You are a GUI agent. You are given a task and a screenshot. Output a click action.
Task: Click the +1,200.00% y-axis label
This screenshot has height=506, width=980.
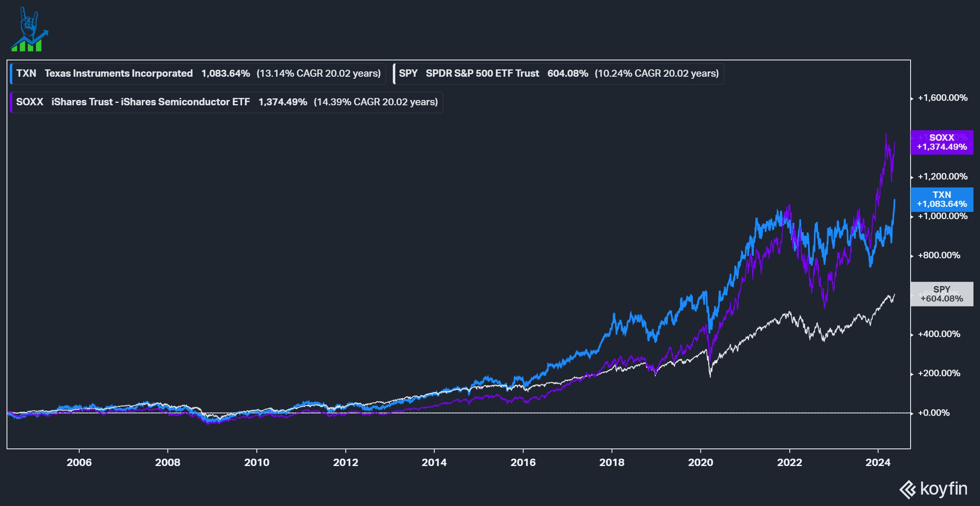[942, 177]
